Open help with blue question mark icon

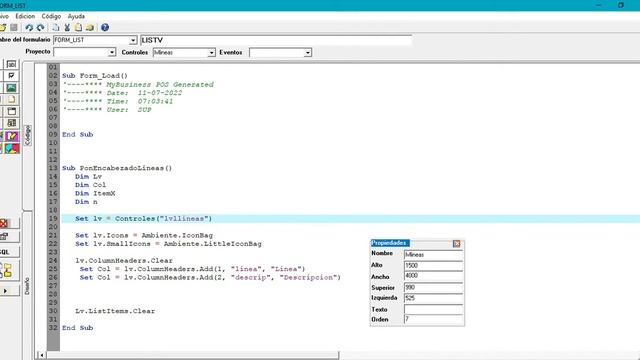tap(105, 27)
